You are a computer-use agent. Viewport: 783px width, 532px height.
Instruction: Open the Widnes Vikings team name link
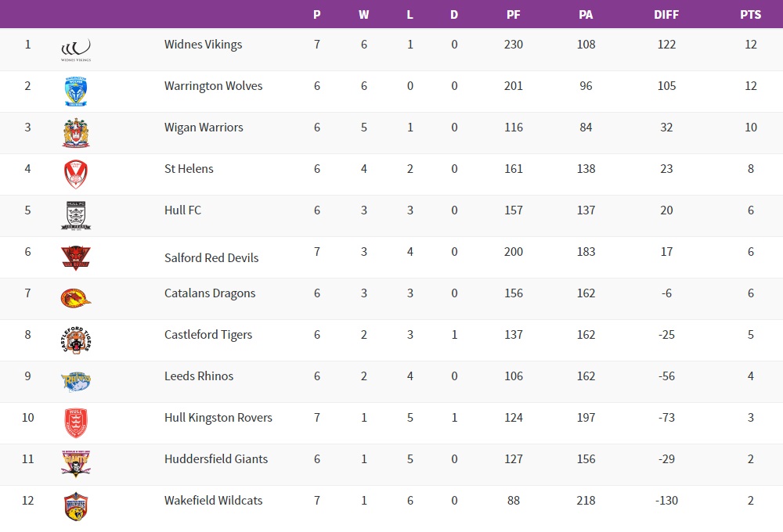click(x=203, y=45)
